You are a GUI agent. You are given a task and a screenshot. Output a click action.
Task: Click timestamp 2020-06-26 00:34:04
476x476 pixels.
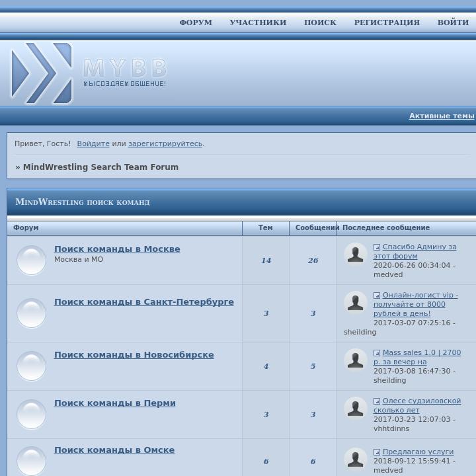(x=412, y=265)
